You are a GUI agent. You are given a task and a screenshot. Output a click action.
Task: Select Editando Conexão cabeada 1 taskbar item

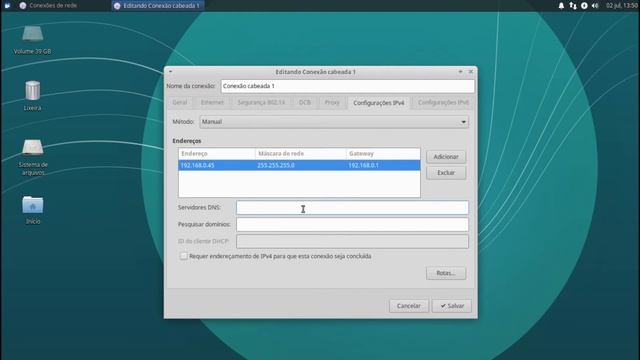158,6
